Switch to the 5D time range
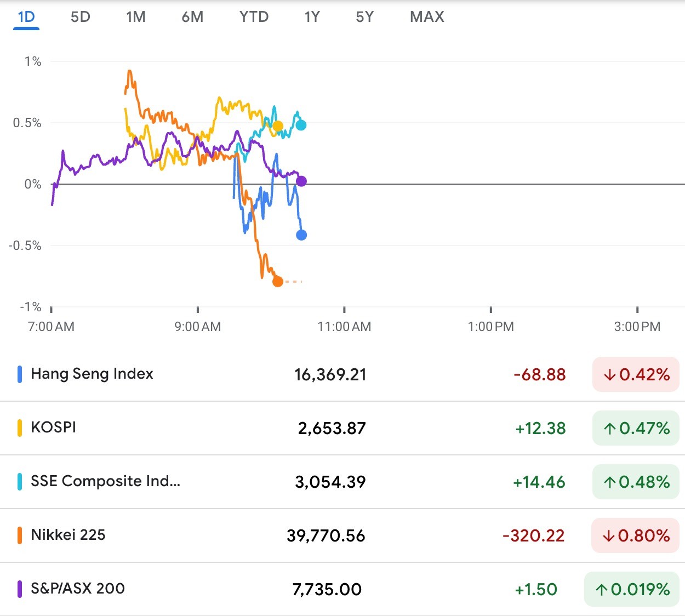Image resolution: width=685 pixels, height=616 pixels. [x=81, y=17]
